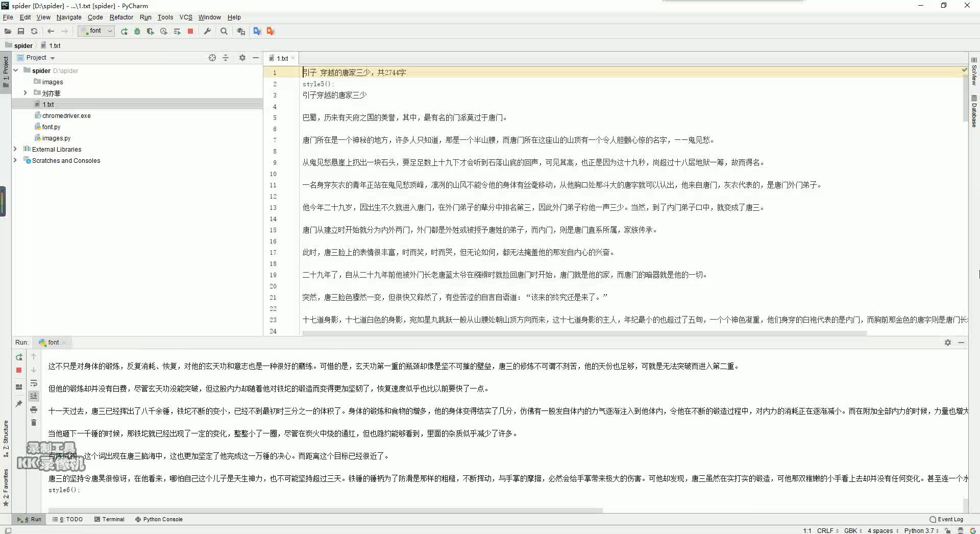Open the VCS menu
This screenshot has height=534, width=980.
pyautogui.click(x=186, y=17)
